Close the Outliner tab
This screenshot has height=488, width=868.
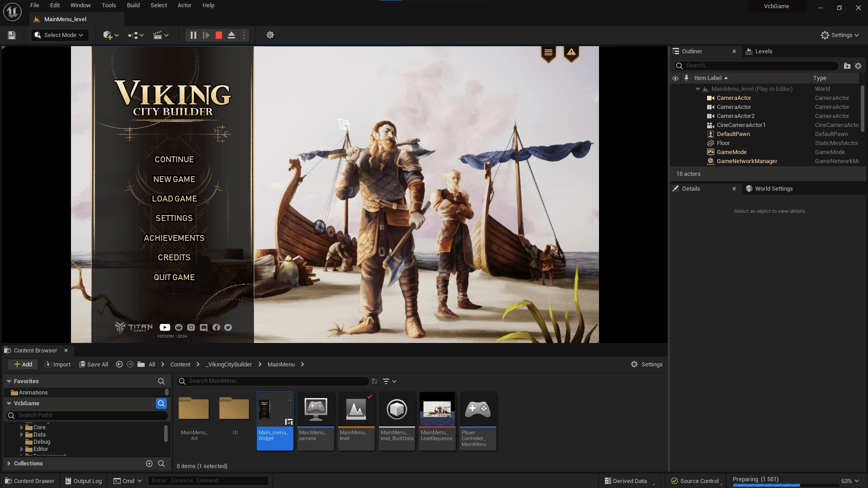click(x=734, y=52)
